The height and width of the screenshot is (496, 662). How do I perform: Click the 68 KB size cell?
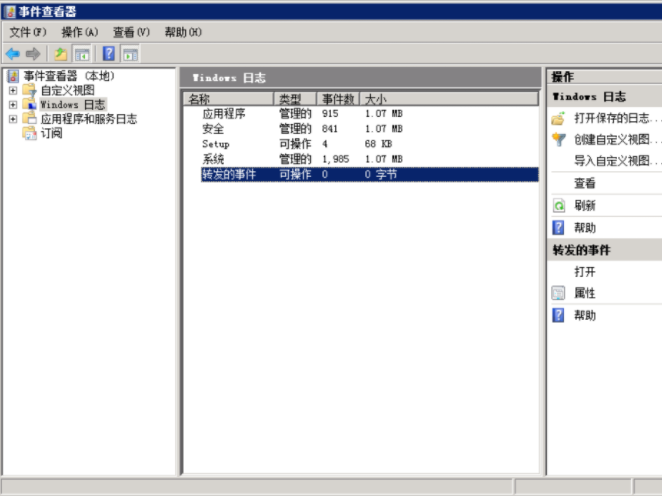point(378,144)
